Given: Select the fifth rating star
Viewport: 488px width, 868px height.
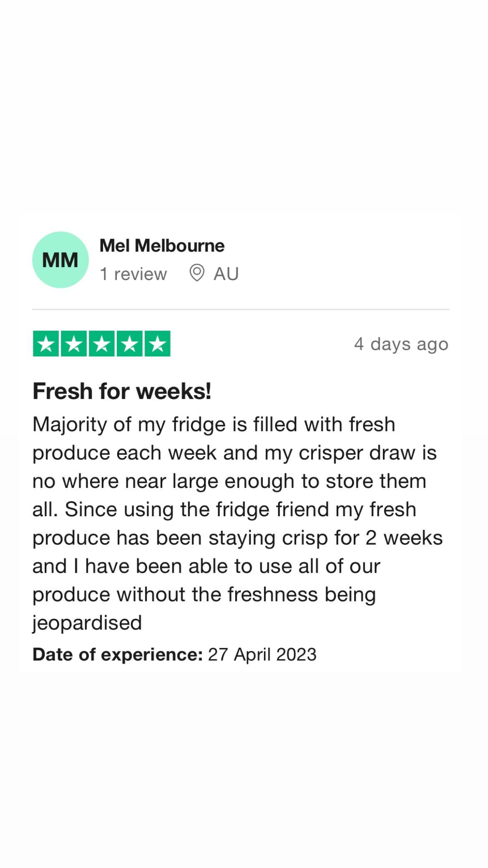Looking at the screenshot, I should (158, 344).
